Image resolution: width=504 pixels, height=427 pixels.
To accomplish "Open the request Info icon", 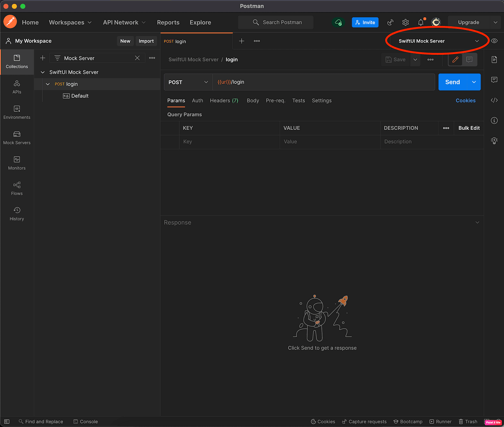I will click(x=494, y=120).
